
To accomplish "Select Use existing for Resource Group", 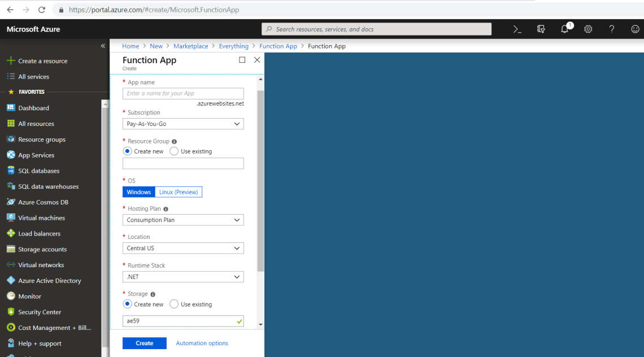I will tap(175, 151).
